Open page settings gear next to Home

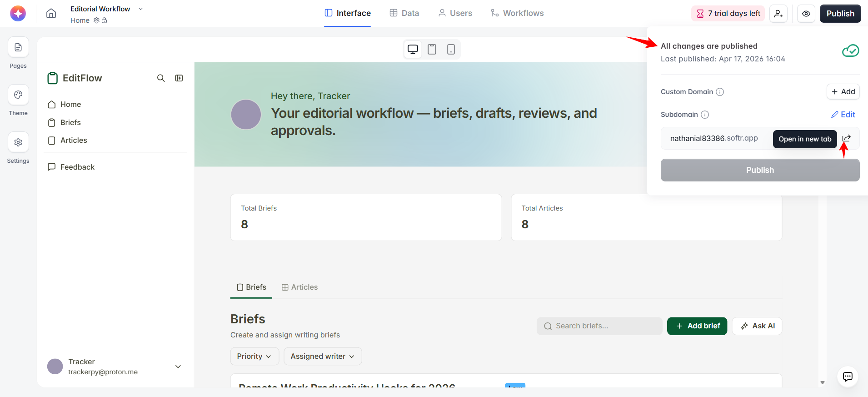coord(96,20)
